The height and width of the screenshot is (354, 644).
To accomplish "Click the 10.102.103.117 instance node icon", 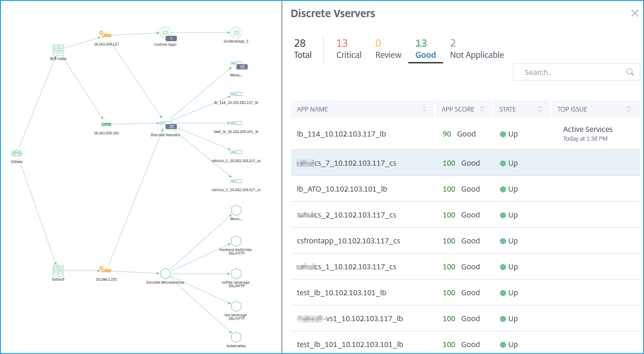I will 105,35.
